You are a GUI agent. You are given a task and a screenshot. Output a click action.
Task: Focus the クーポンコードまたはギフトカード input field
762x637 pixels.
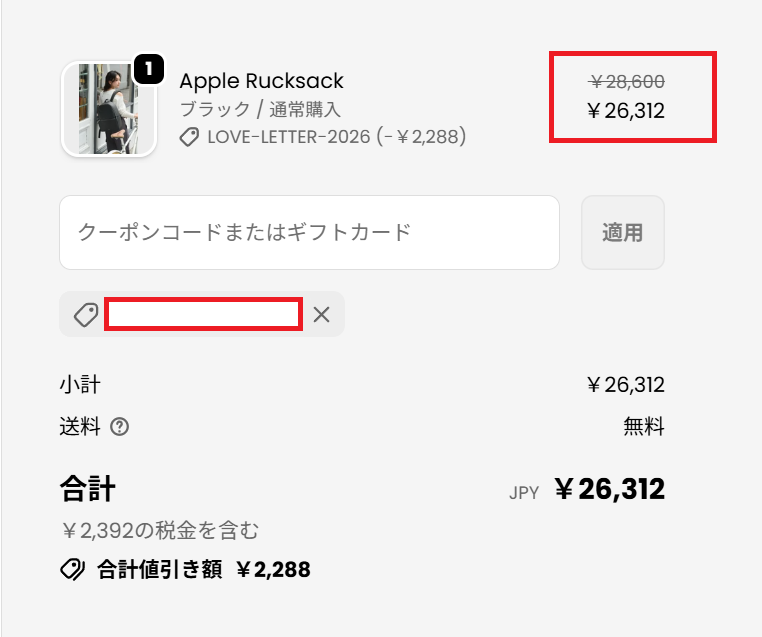pos(308,232)
